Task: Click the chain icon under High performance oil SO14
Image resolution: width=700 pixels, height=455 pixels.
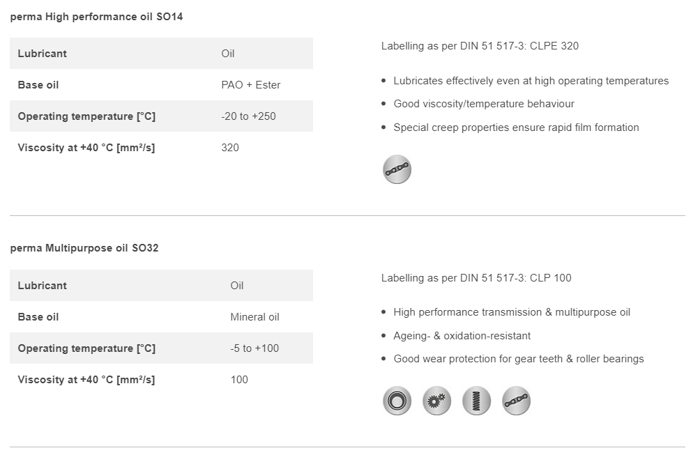Action: pyautogui.click(x=397, y=170)
